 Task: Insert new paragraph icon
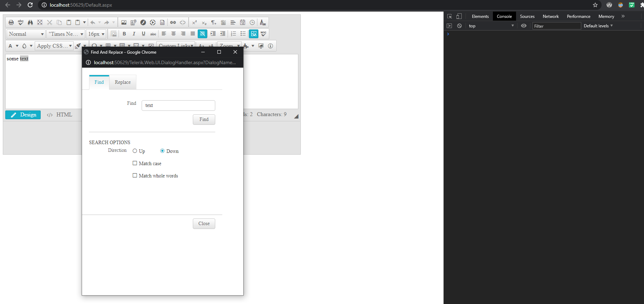[213, 22]
